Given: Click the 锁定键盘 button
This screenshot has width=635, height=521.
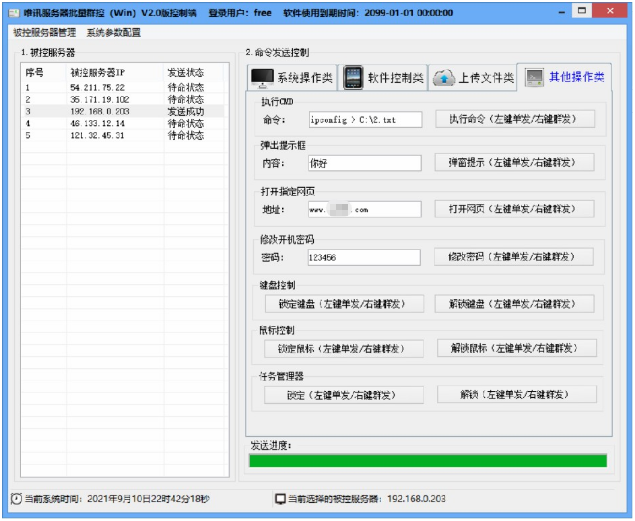Looking at the screenshot, I should coord(343,304).
